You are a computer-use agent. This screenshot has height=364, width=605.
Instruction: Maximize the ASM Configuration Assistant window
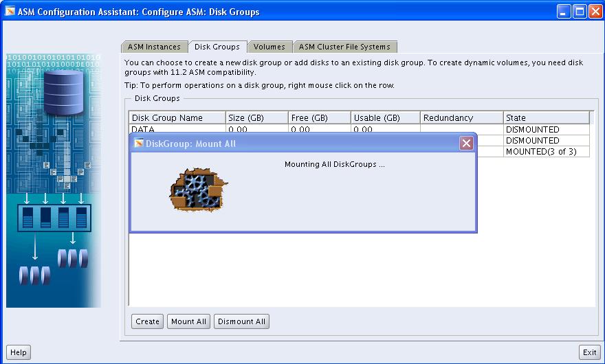pos(579,11)
